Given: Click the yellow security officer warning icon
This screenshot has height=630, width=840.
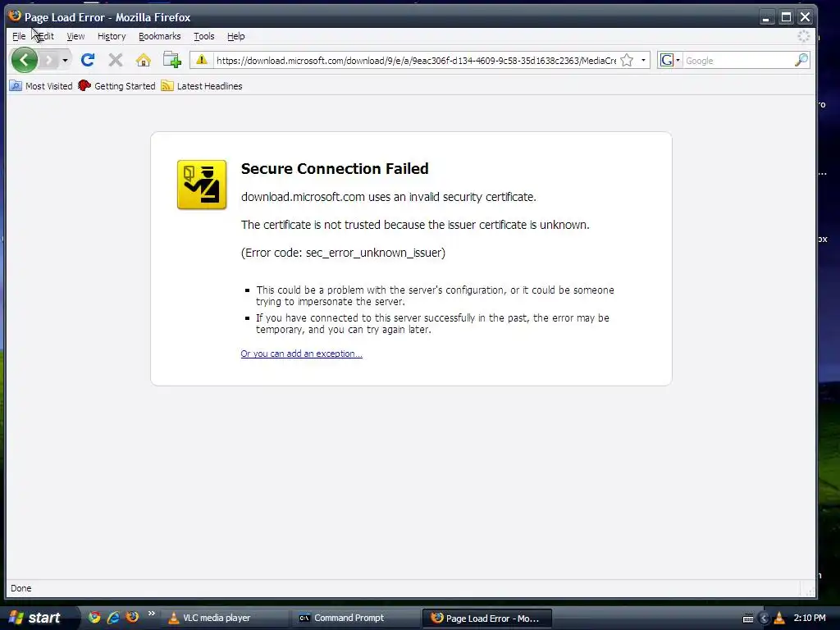Looking at the screenshot, I should pyautogui.click(x=202, y=185).
